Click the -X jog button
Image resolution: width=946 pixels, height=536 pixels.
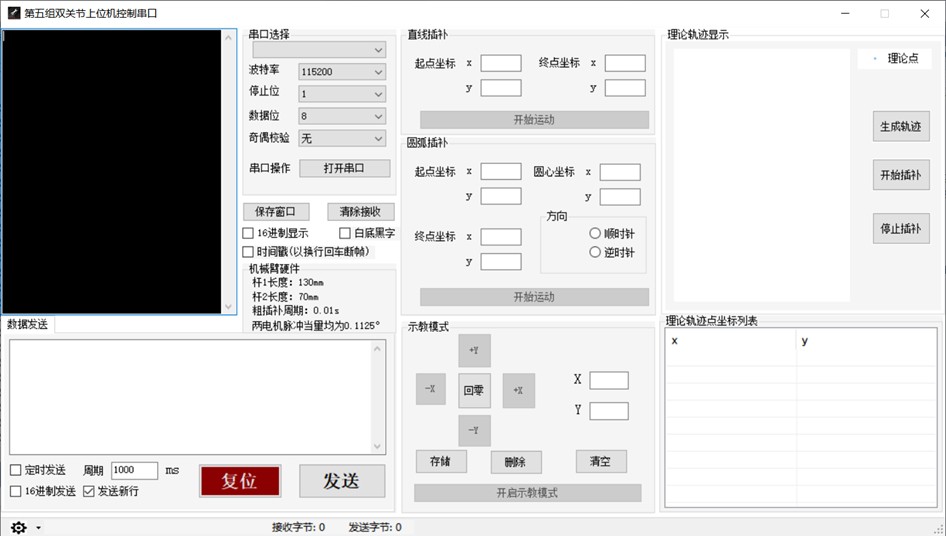click(431, 389)
